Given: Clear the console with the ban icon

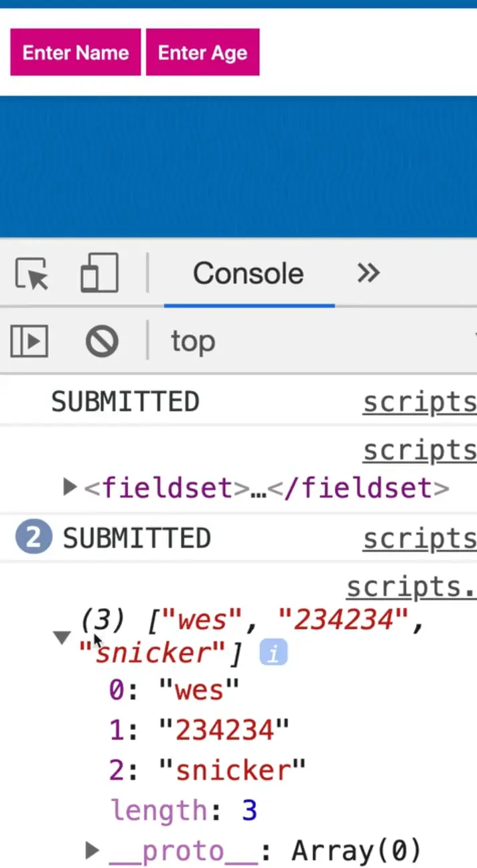Looking at the screenshot, I should [102, 342].
